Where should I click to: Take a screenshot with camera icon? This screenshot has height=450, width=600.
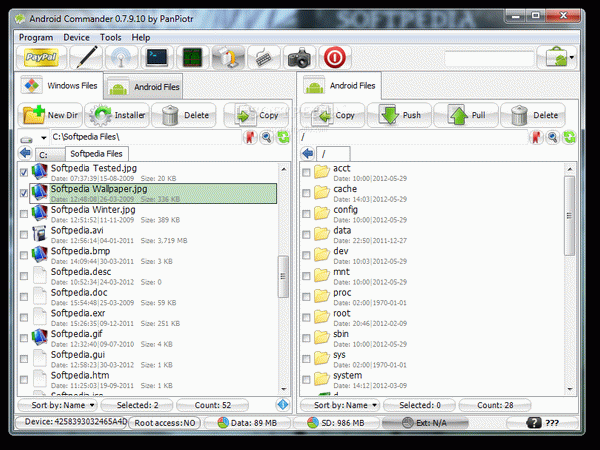coord(299,57)
